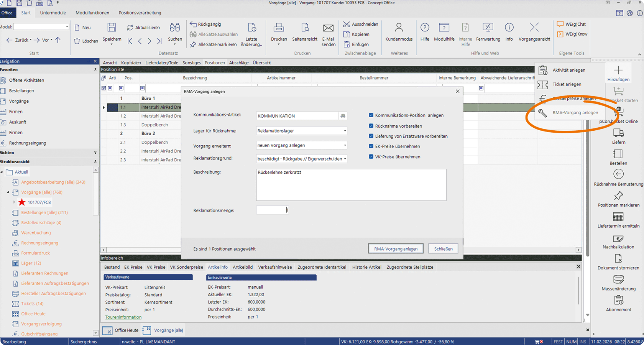Toggle the Rücknahme vorbereiten checkbox
This screenshot has height=345, width=644.
pos(371,126)
